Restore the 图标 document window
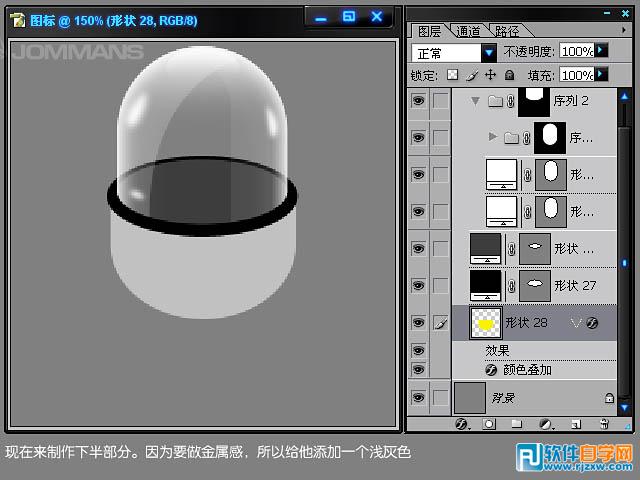 pos(349,16)
